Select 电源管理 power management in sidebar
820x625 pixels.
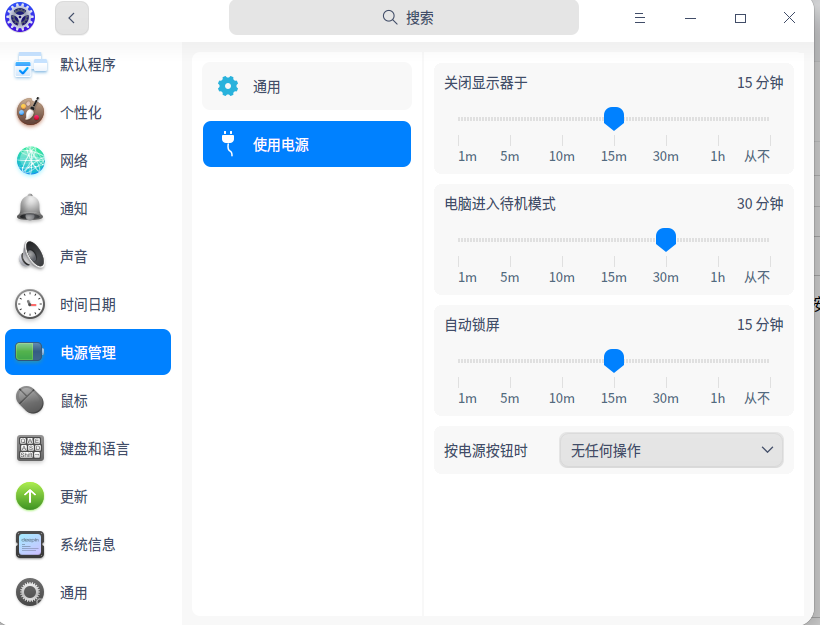tap(88, 353)
